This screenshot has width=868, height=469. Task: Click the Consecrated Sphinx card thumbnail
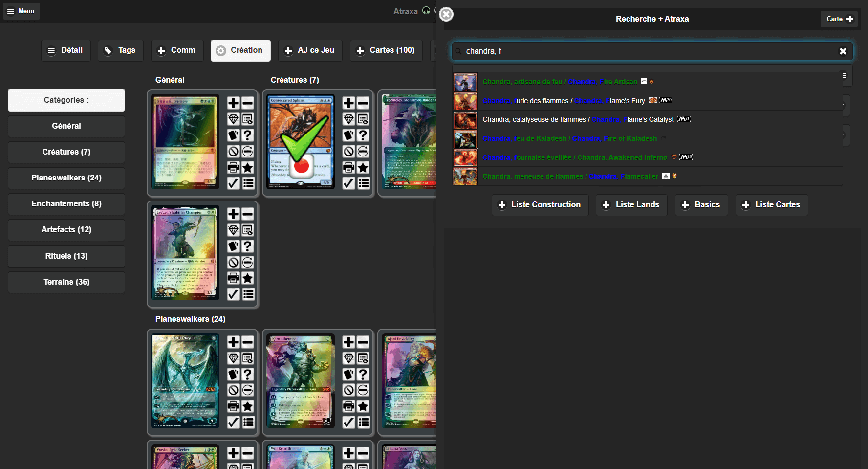pos(301,142)
